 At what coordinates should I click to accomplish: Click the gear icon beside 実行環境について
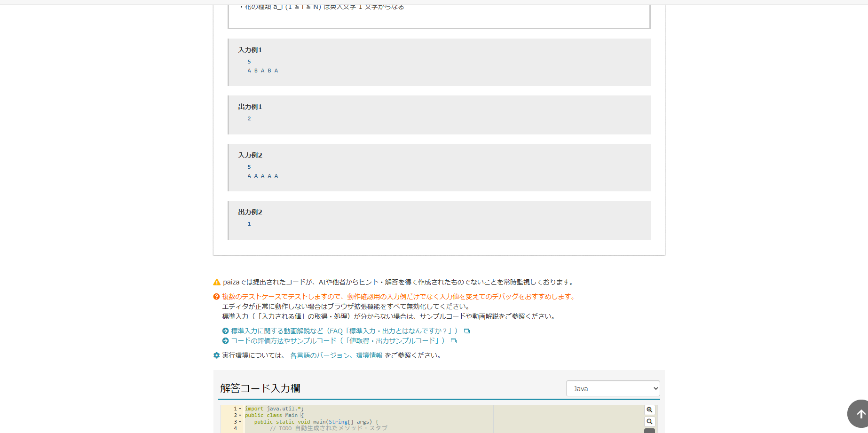pyautogui.click(x=217, y=355)
